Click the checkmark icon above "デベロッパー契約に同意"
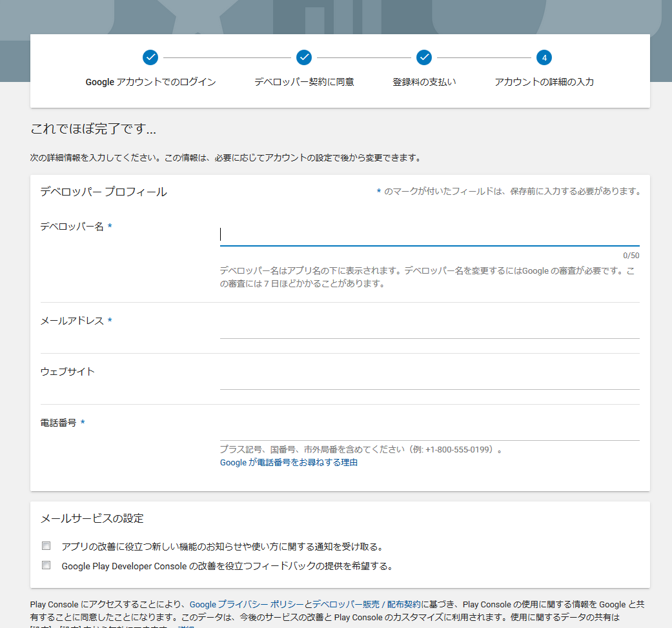Image resolution: width=672 pixels, height=628 pixels. pyautogui.click(x=304, y=57)
